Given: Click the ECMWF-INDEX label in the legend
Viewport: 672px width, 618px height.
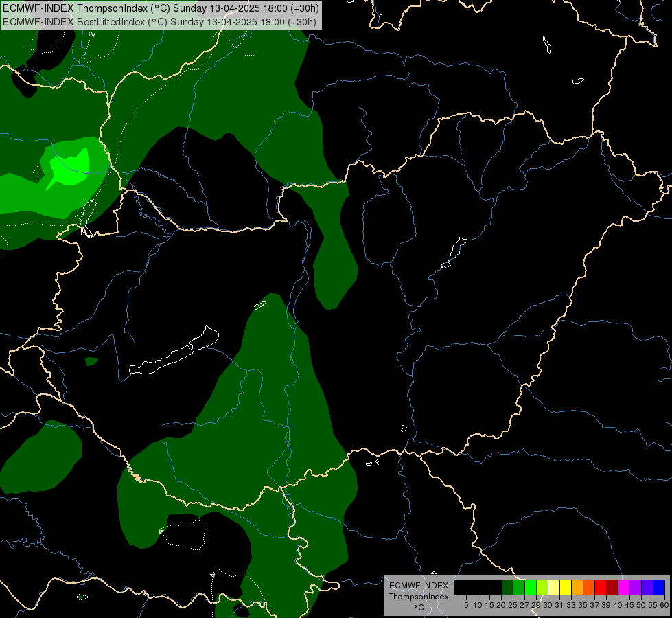Looking at the screenshot, I should click(x=418, y=586).
